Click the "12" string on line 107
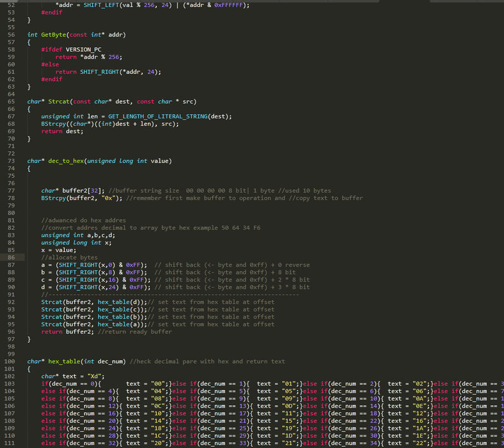The image size is (504, 448). (x=420, y=413)
